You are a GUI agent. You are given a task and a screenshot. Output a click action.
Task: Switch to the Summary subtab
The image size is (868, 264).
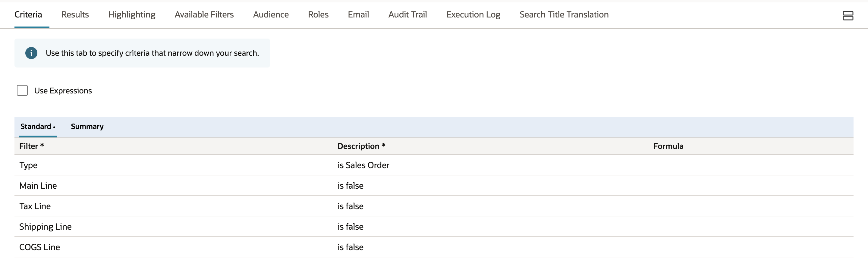click(87, 127)
